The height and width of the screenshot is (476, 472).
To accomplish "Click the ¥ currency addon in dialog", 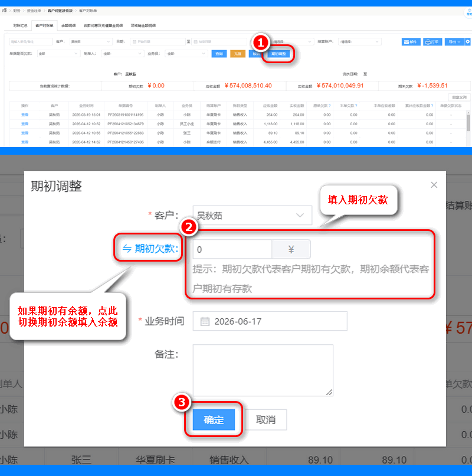I will tap(291, 250).
